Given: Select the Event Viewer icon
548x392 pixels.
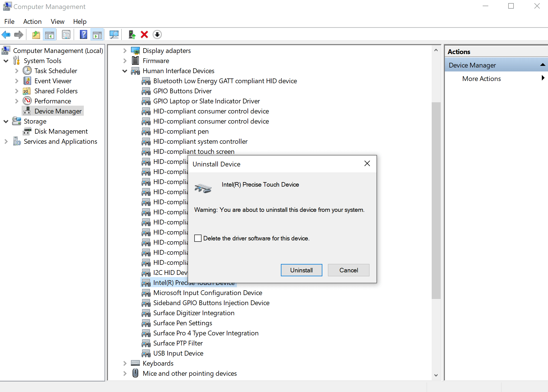Looking at the screenshot, I should [x=27, y=81].
